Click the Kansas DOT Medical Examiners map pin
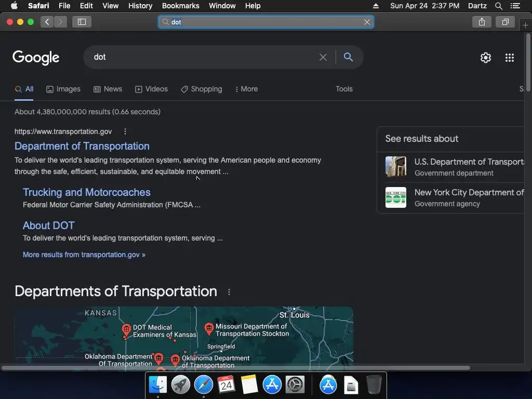This screenshot has height=399, width=532. click(126, 329)
